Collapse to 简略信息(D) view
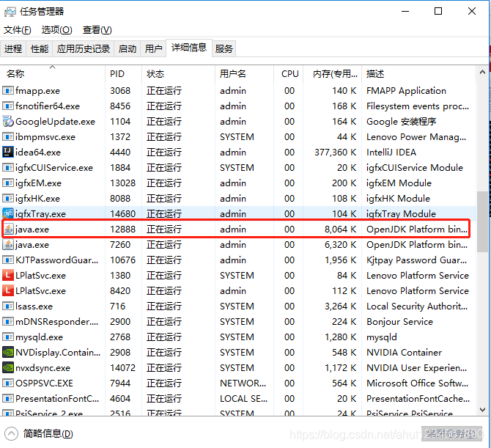This screenshot has width=491, height=448. point(39,433)
